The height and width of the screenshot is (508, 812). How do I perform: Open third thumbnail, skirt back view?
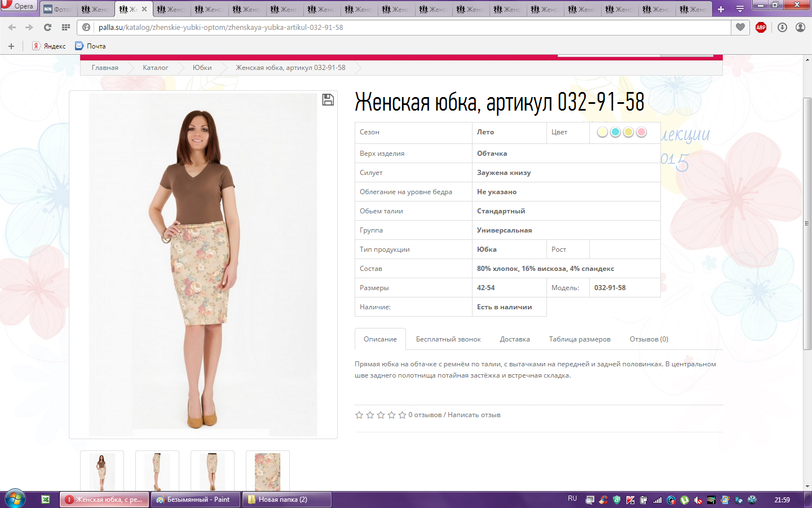point(213,471)
